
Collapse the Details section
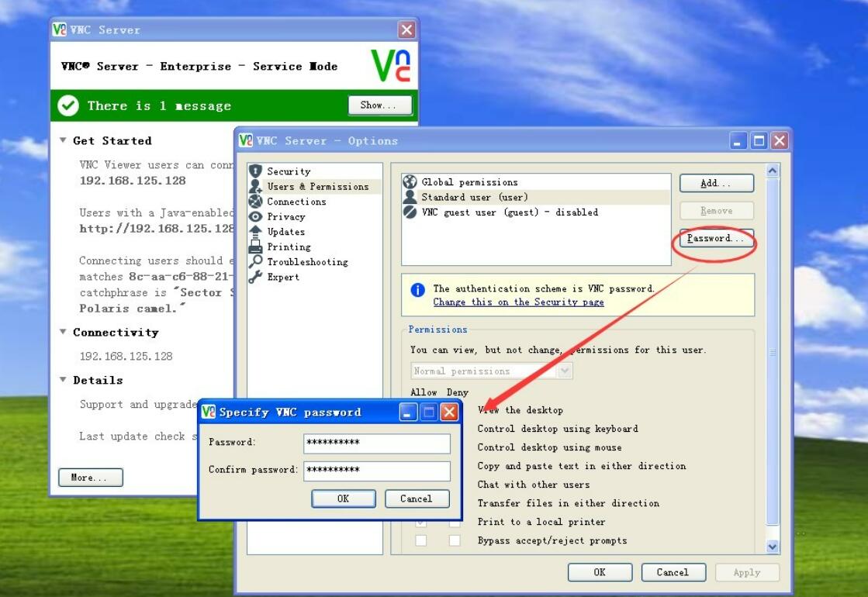[x=64, y=380]
